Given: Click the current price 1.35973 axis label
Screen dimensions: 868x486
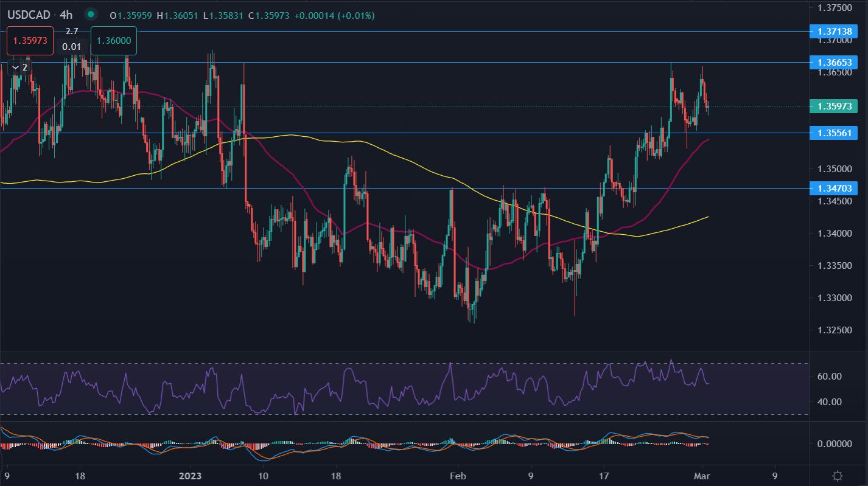Looking at the screenshot, I should pos(833,106).
